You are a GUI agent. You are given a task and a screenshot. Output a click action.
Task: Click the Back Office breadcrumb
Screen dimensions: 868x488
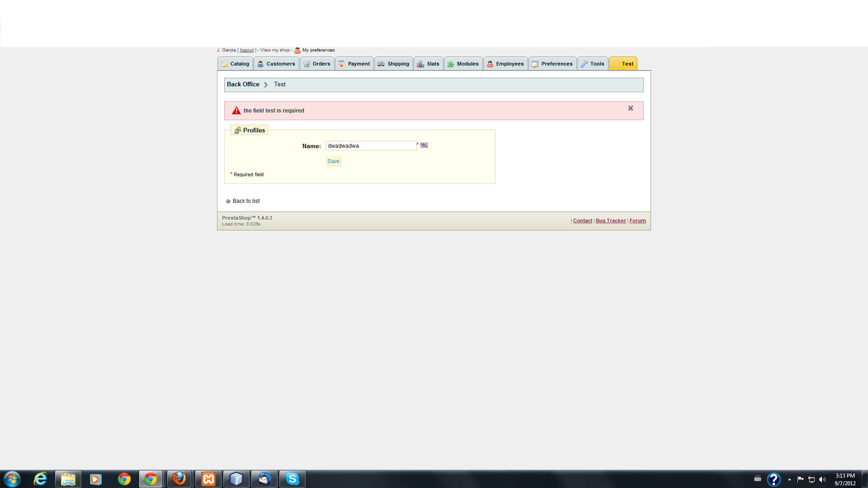click(243, 84)
